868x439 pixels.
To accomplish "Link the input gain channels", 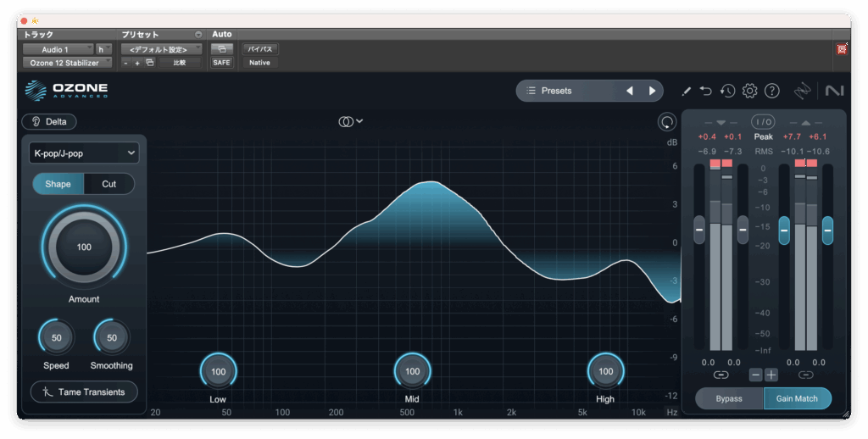I will pos(721,375).
